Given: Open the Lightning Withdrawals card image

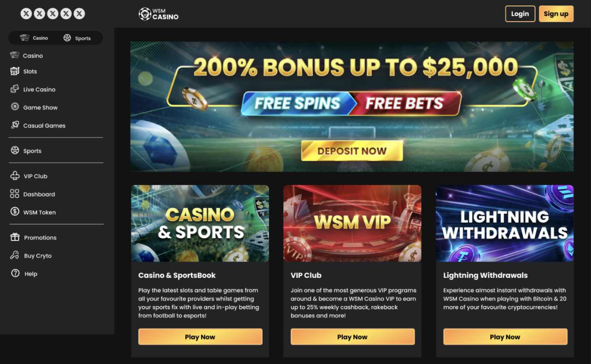Looking at the screenshot, I should pos(504,223).
